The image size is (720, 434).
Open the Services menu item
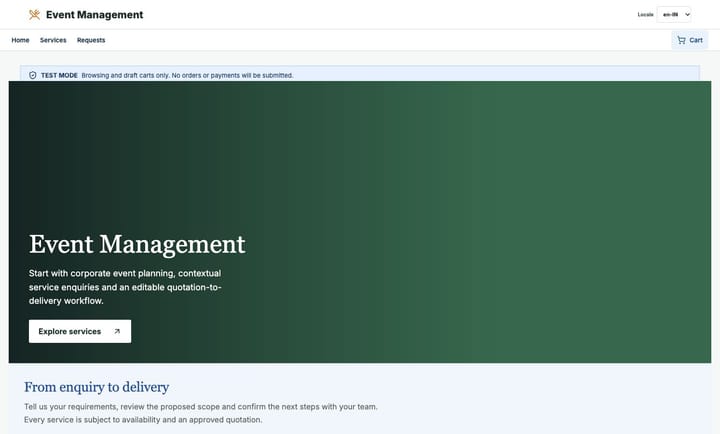(x=53, y=40)
